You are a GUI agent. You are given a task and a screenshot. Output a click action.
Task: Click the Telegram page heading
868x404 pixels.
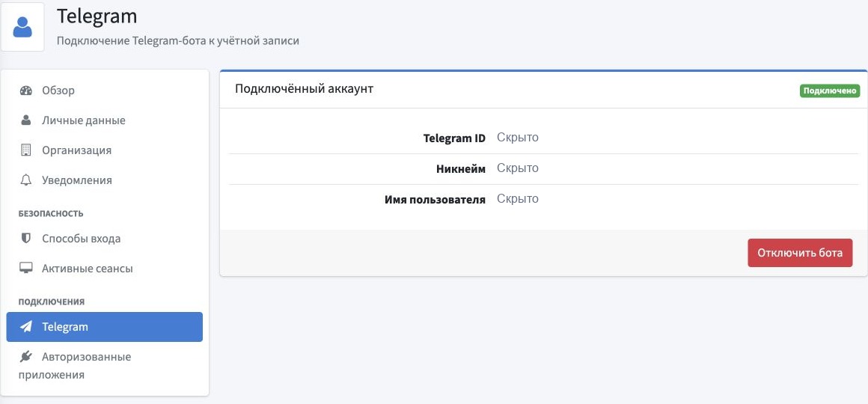[x=97, y=16]
